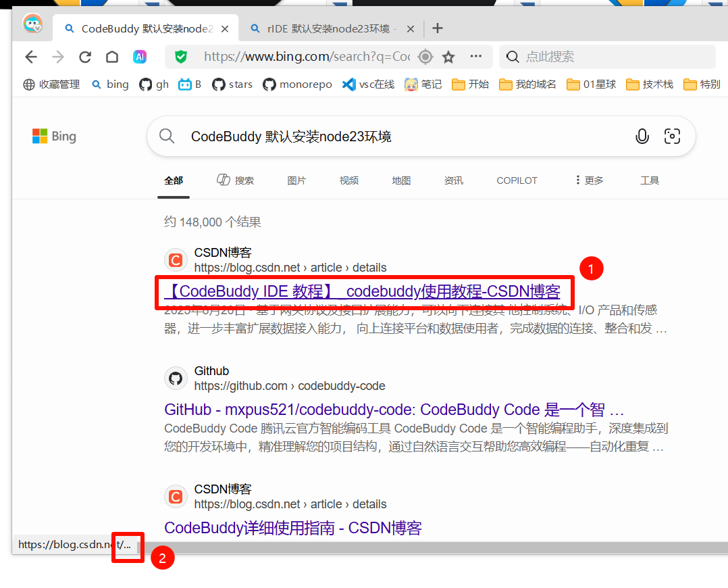This screenshot has height=588, width=728.
Task: Expand the 特别 bookmark folder
Action: point(702,84)
